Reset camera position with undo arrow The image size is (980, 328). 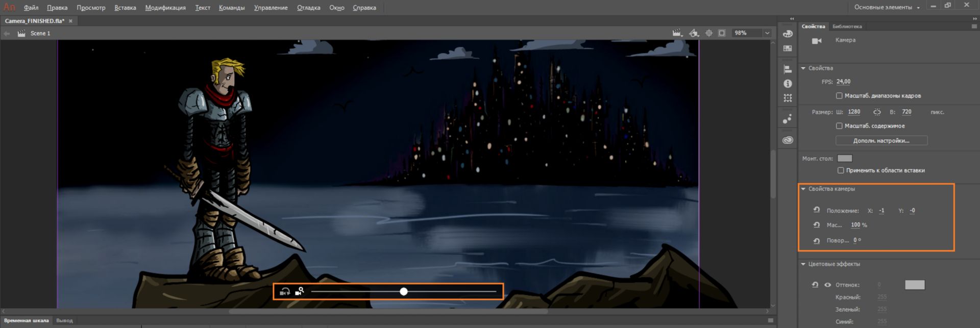coord(816,210)
